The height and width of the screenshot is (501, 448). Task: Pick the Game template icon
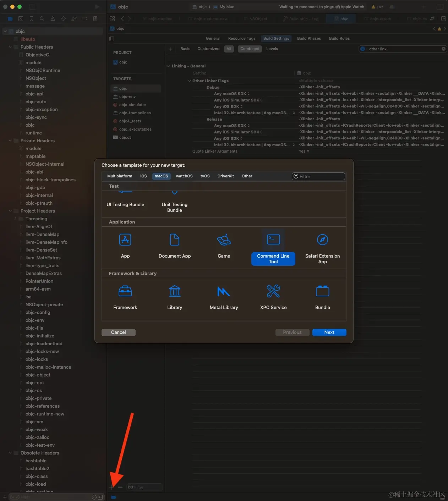(224, 240)
